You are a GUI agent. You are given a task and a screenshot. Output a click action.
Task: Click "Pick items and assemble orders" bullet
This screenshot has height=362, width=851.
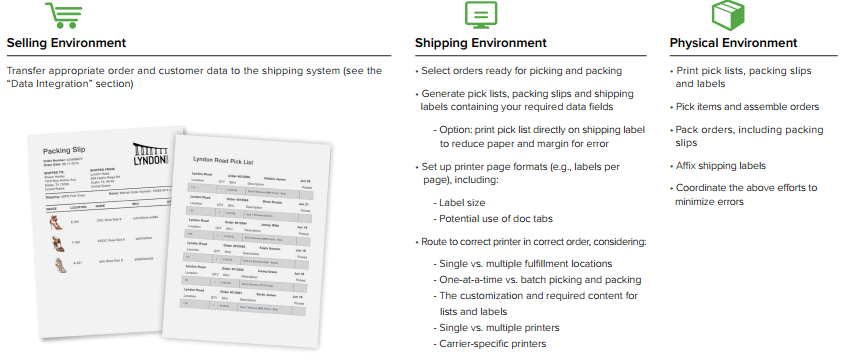pyautogui.click(x=744, y=107)
